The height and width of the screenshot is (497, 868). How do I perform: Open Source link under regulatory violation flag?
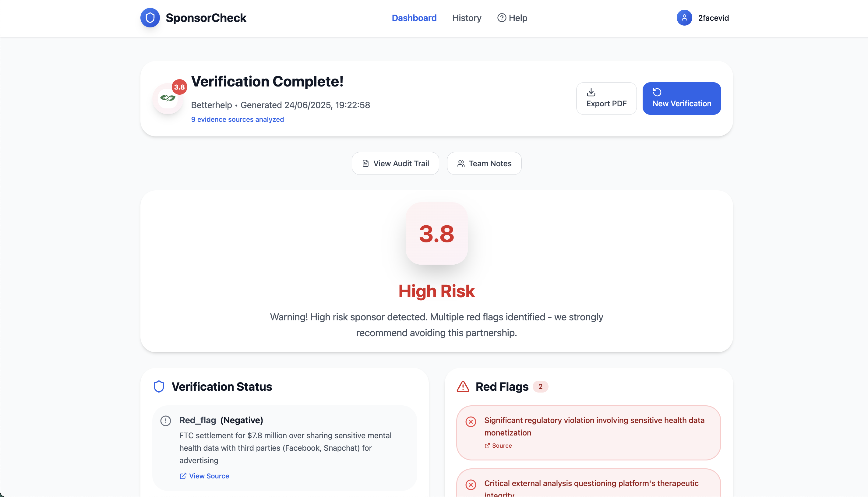498,446
